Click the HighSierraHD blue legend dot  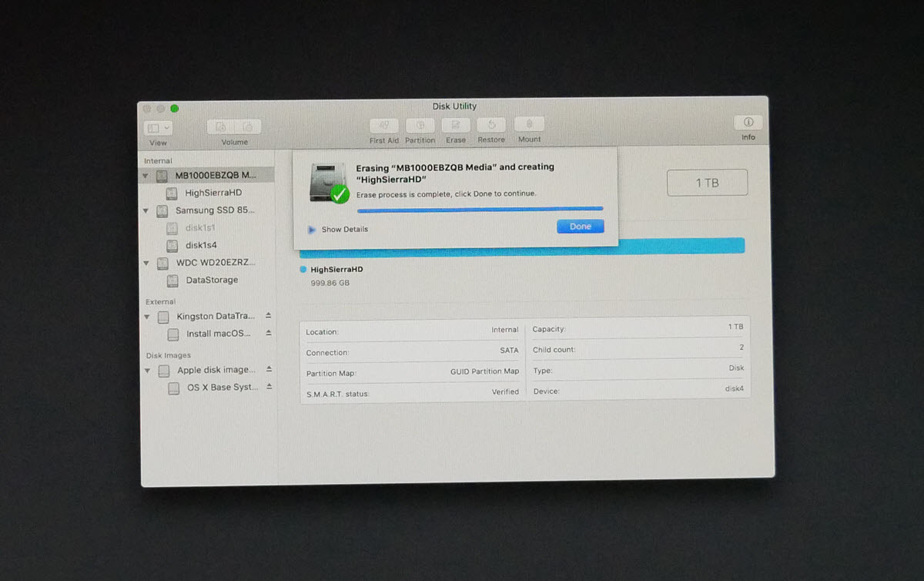(x=303, y=270)
